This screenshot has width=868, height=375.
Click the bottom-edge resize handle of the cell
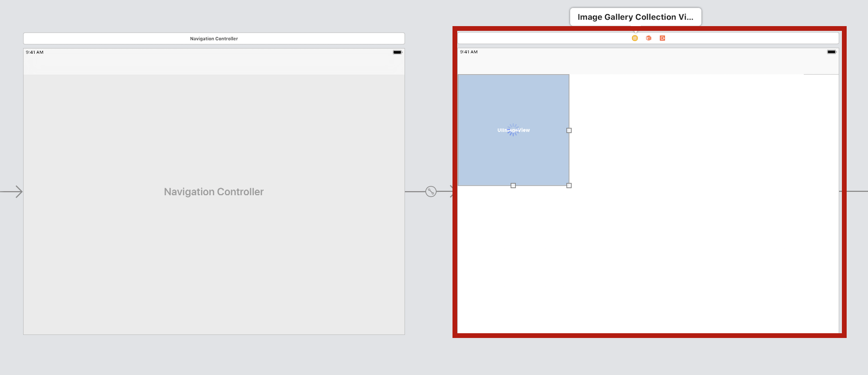[x=513, y=186]
